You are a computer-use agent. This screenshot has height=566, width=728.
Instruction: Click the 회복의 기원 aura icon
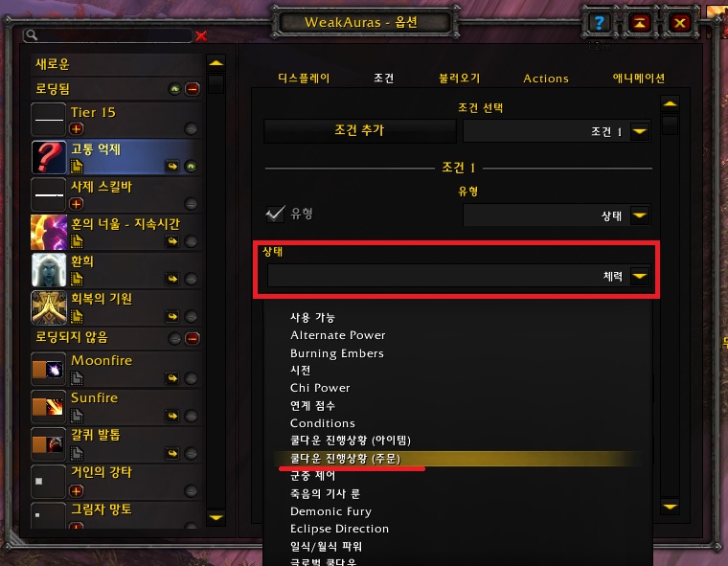[48, 307]
